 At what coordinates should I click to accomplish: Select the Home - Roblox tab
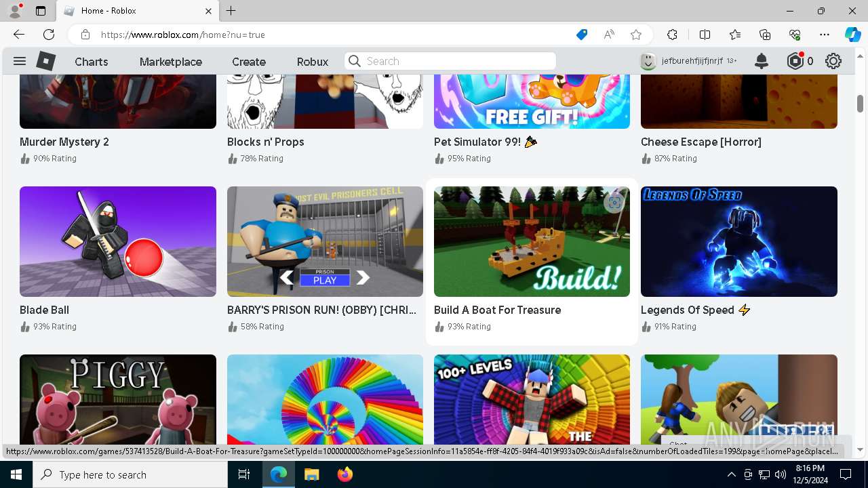[137, 11]
